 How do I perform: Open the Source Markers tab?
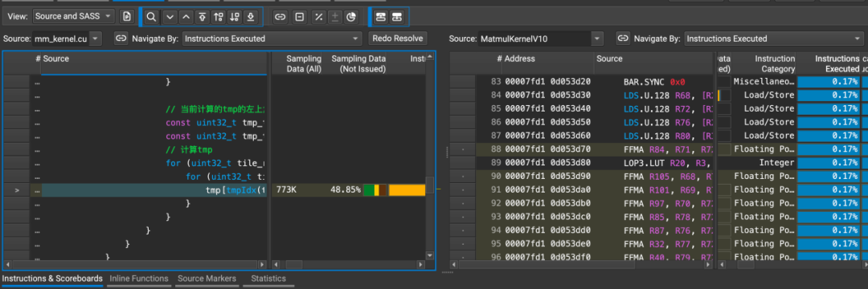point(207,279)
